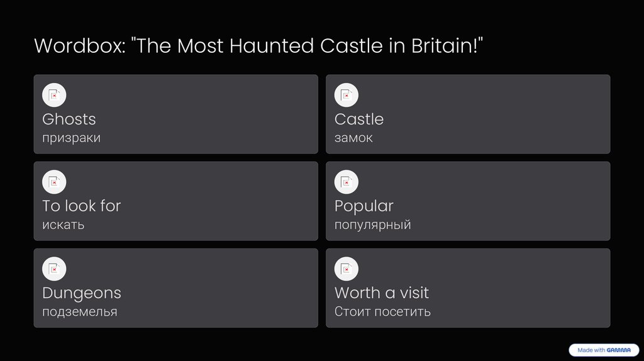Click the icon above Popular
This screenshot has width=644, height=361.
coord(346,182)
